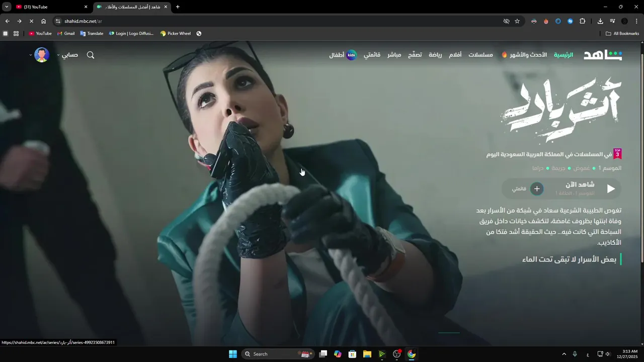Screen dimensions: 644x362
Task: Click the hero carousel progress indicator
Action: coord(449,333)
